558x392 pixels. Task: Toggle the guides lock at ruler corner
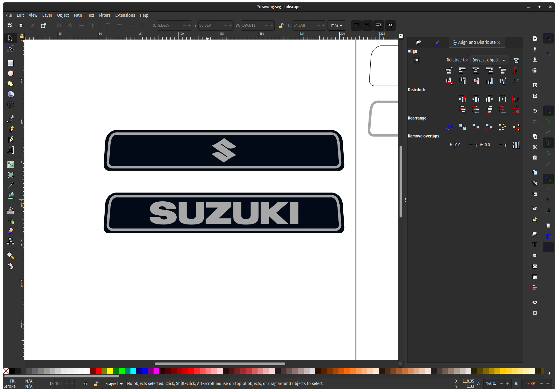22,36
